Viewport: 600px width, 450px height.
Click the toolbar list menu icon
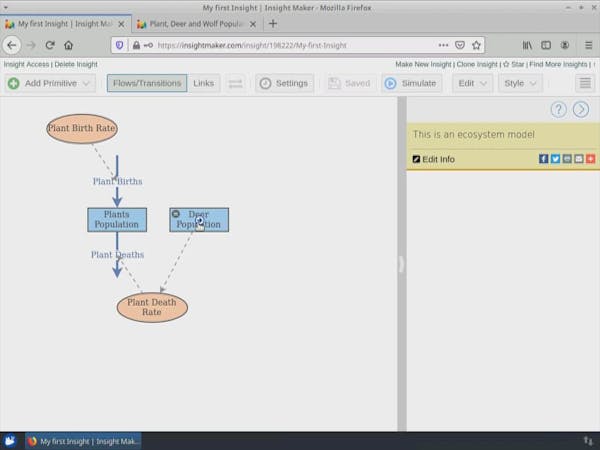pyautogui.click(x=585, y=83)
